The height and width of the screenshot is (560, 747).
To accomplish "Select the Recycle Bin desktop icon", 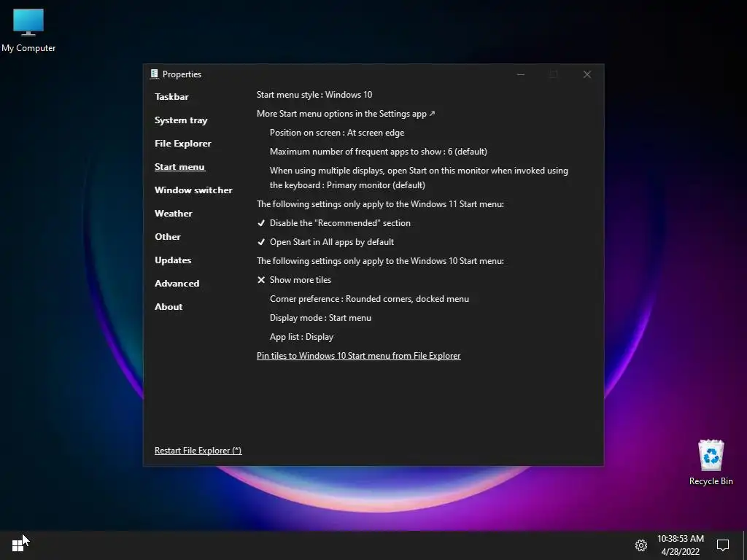I will tap(711, 462).
